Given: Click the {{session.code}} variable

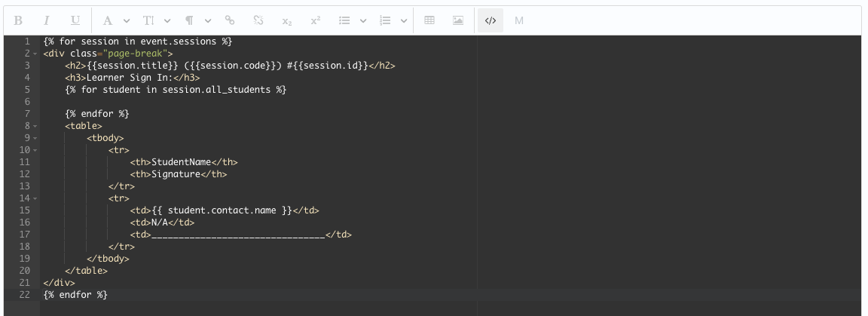Looking at the screenshot, I should pos(233,66).
